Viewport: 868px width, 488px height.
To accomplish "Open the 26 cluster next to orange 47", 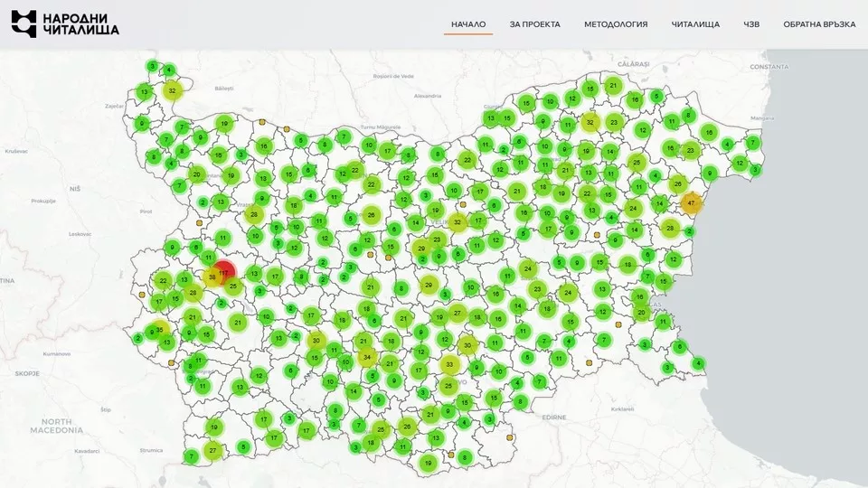I will tap(677, 184).
